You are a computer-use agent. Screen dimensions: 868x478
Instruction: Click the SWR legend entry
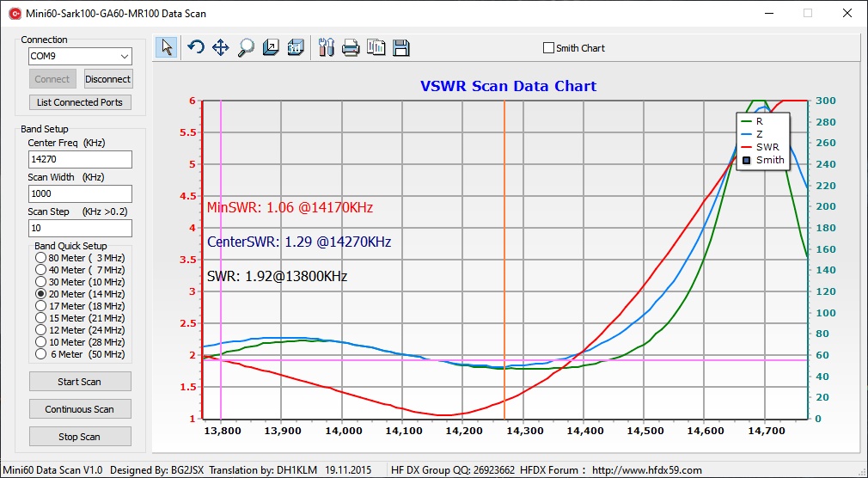click(x=760, y=147)
